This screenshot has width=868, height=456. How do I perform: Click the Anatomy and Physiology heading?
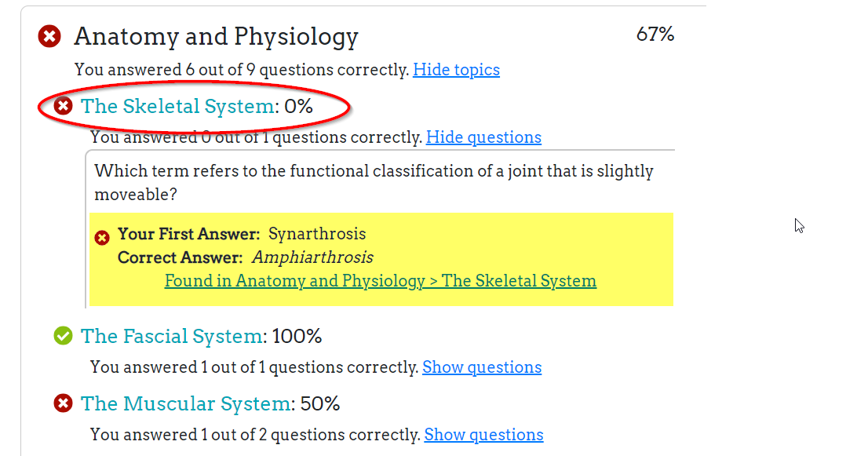pos(216,37)
